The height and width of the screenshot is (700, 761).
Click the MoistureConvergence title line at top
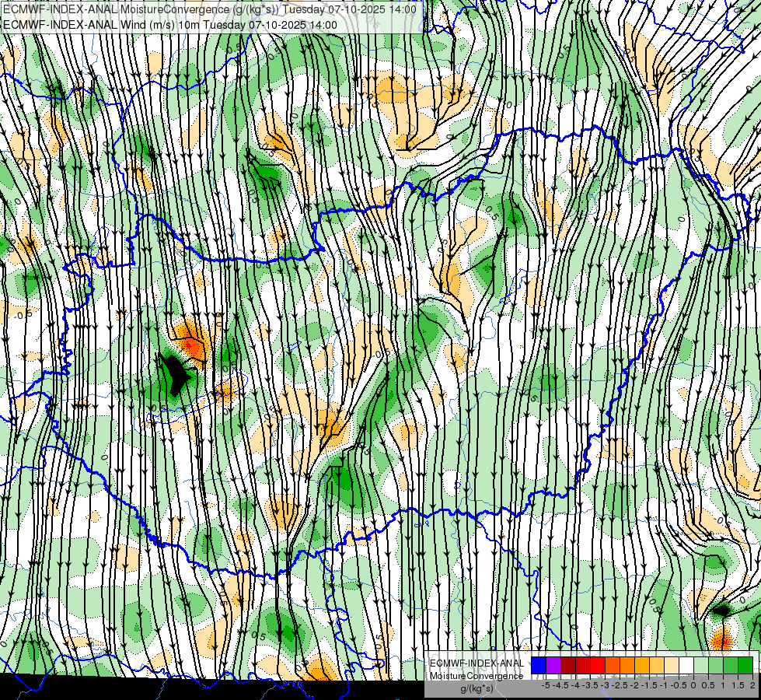tap(210, 9)
